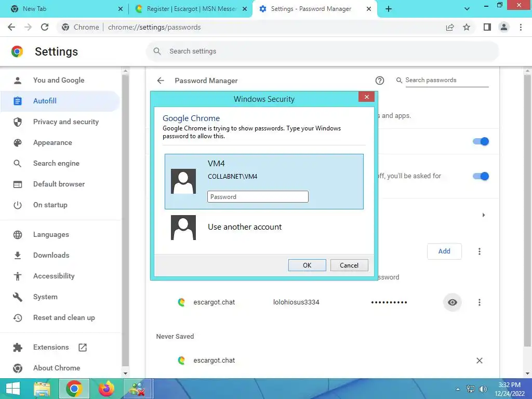Open the Password Manager help icon
Viewport: 532px width, 399px height.
pos(380,81)
